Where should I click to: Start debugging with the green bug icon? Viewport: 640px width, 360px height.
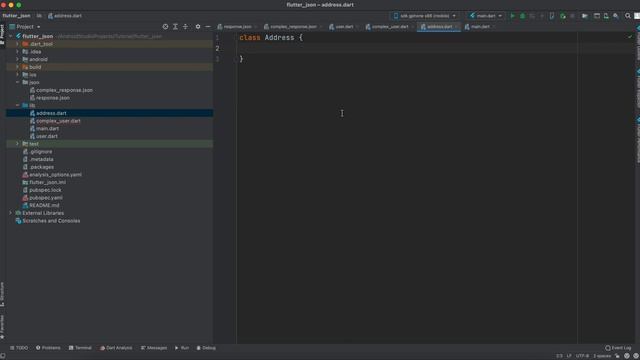tap(522, 16)
